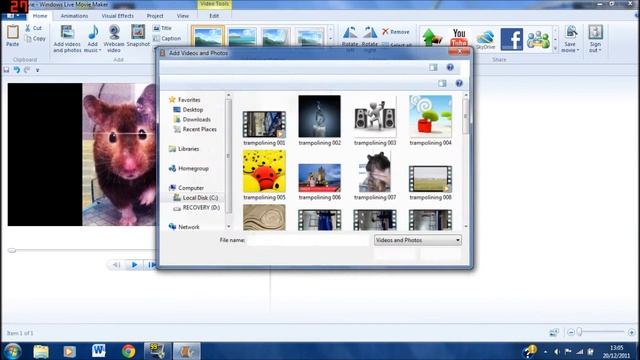This screenshot has height=360, width=640.
Task: Click the Windows Live Groups share icon
Action: point(538,40)
